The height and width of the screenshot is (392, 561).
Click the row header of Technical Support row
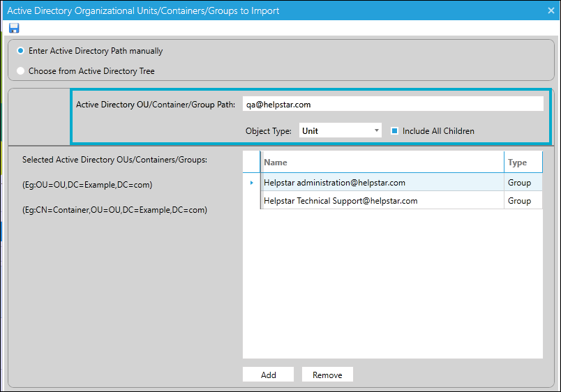[x=251, y=201]
